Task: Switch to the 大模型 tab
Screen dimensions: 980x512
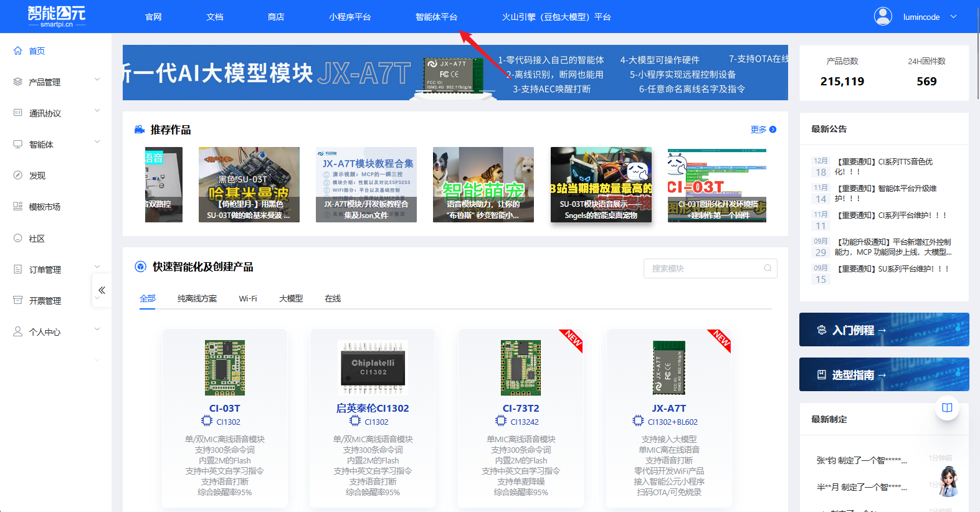Action: pyautogui.click(x=291, y=298)
